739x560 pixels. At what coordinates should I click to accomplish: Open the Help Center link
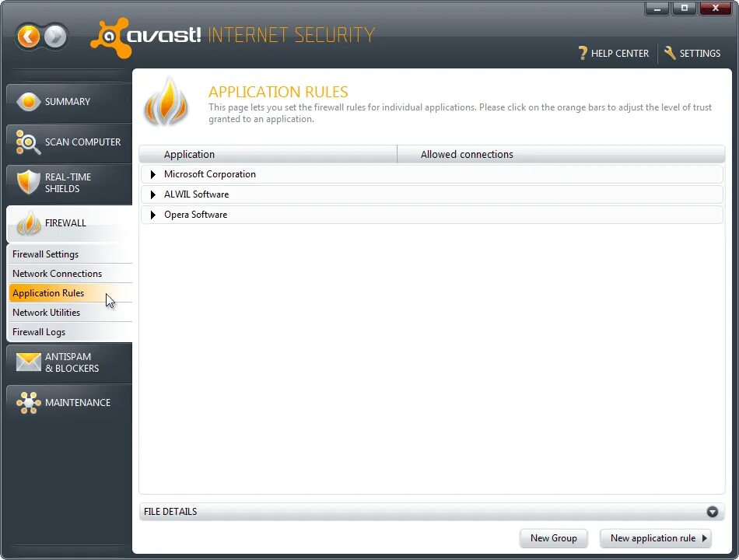click(620, 53)
